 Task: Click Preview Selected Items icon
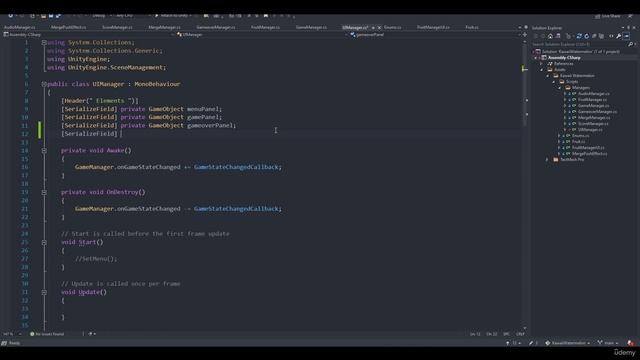[x=627, y=36]
